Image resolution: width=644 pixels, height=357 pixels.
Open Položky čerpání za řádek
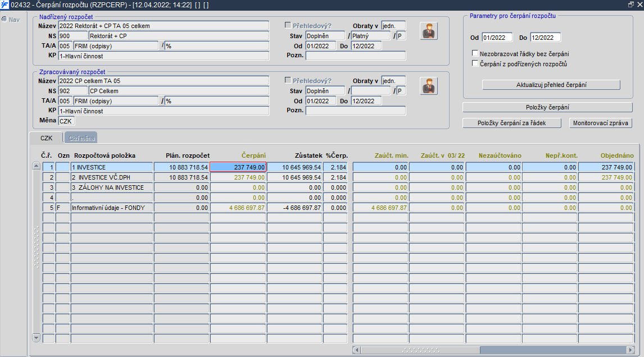512,123
